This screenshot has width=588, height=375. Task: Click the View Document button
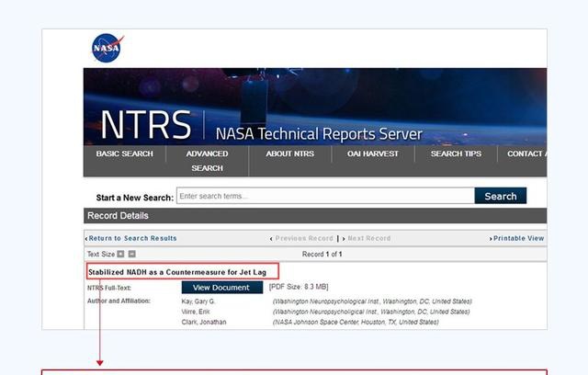click(x=222, y=288)
